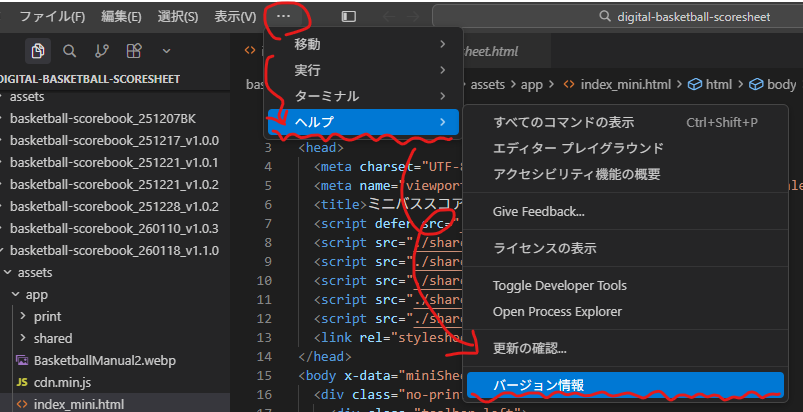Click the digital-basketball-scoresheet search box

[618, 17]
